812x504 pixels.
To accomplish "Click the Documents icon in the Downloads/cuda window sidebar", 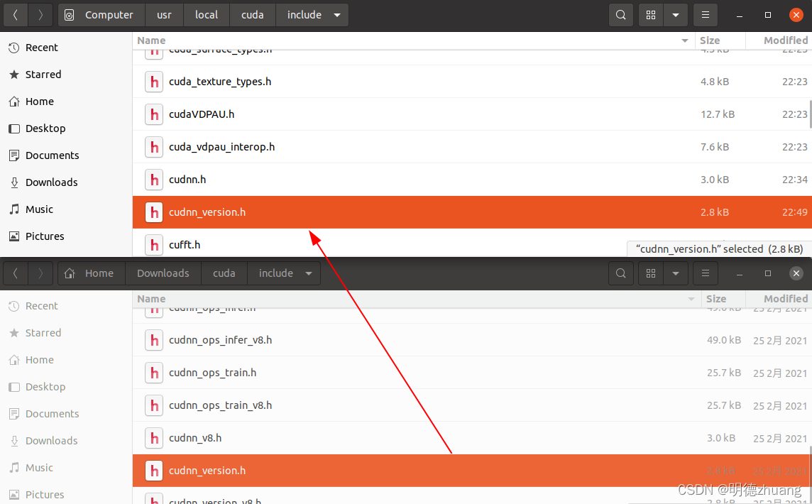I will pyautogui.click(x=14, y=414).
